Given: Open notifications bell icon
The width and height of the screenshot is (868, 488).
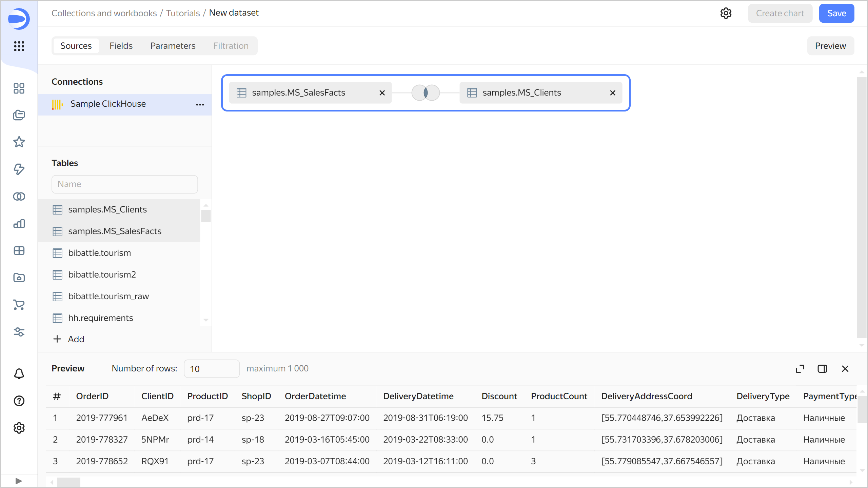Looking at the screenshot, I should coord(19,374).
